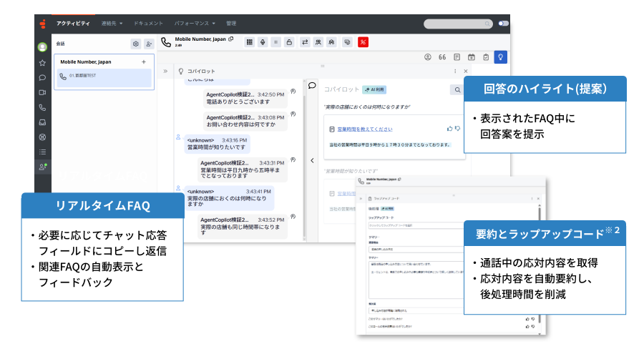
Task: Click the AI利用 badge beside コパイロット
Action: tap(374, 89)
